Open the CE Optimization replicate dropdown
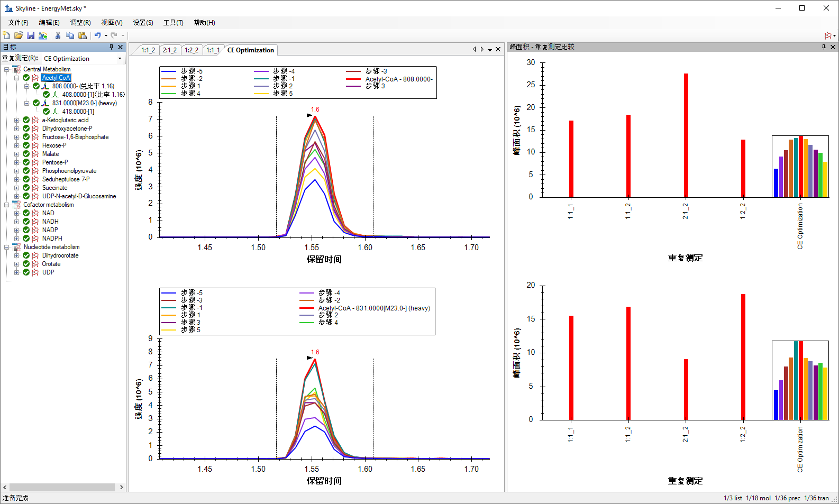This screenshot has height=504, width=839. click(83, 59)
